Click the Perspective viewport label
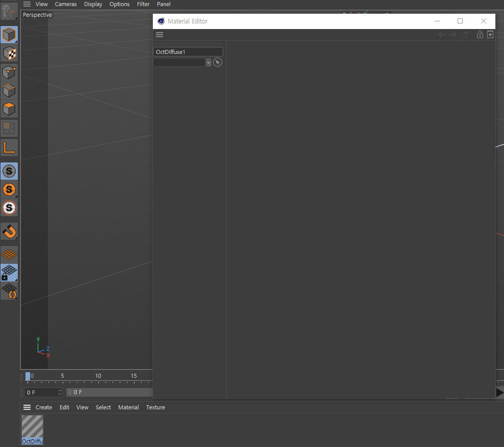This screenshot has width=504, height=447. pos(37,15)
